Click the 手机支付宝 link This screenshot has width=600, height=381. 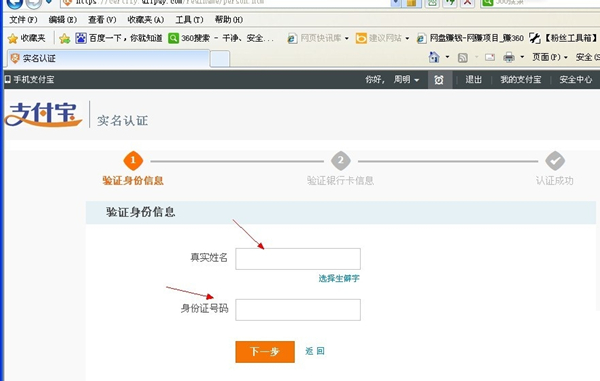29,80
